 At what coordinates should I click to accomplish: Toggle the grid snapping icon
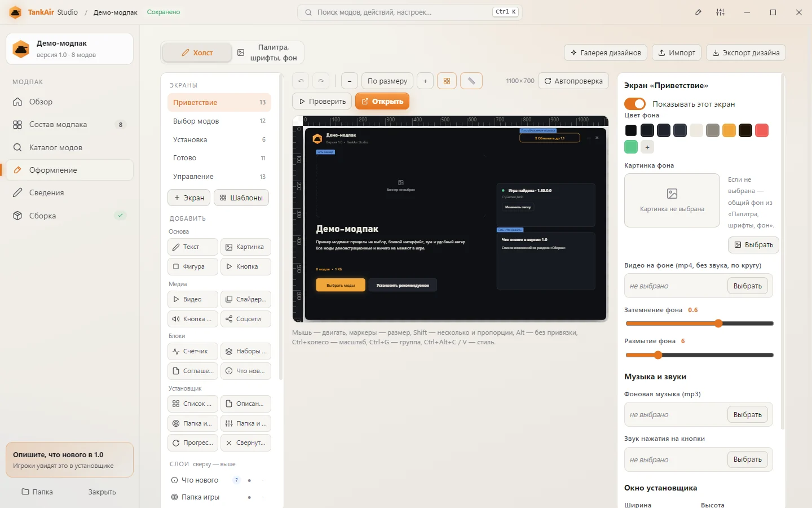pos(447,81)
